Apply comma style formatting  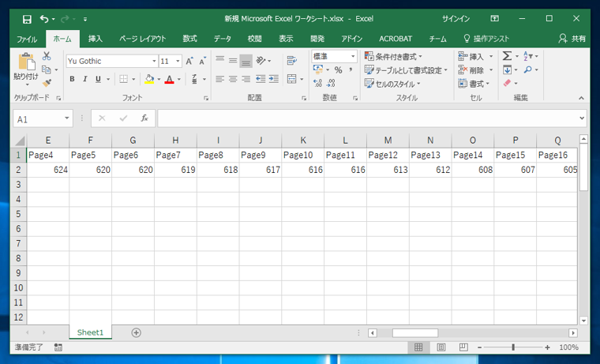(351, 70)
